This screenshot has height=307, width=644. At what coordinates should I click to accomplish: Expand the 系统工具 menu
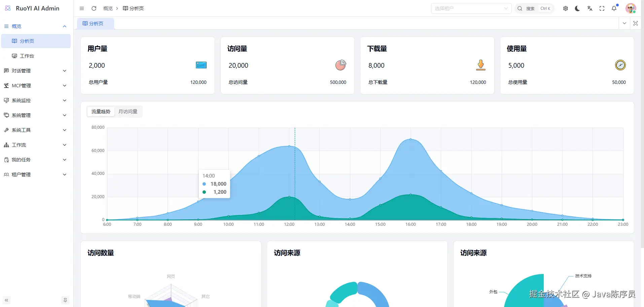[36, 130]
